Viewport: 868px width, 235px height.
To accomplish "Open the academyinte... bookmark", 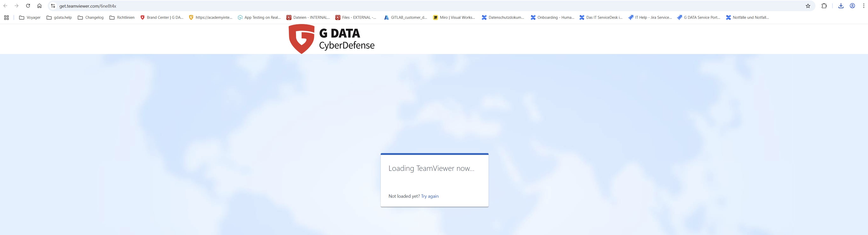I will [211, 17].
